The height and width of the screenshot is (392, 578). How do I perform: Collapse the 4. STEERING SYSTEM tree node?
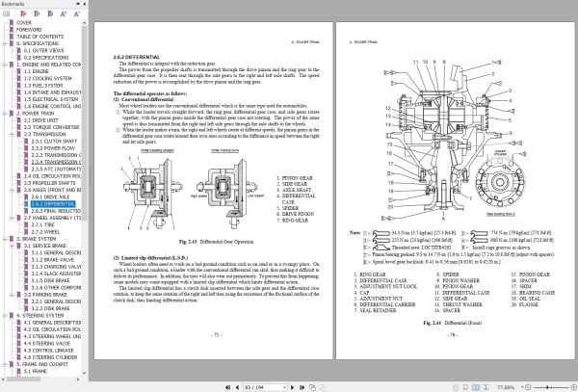tap(5, 316)
